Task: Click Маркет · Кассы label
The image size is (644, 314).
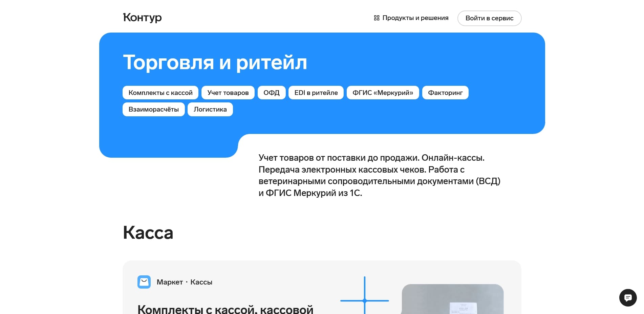Action: 185,282
